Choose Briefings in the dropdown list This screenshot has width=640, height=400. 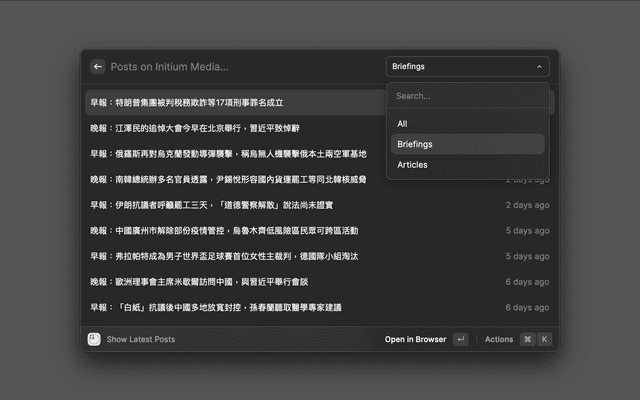click(x=414, y=144)
